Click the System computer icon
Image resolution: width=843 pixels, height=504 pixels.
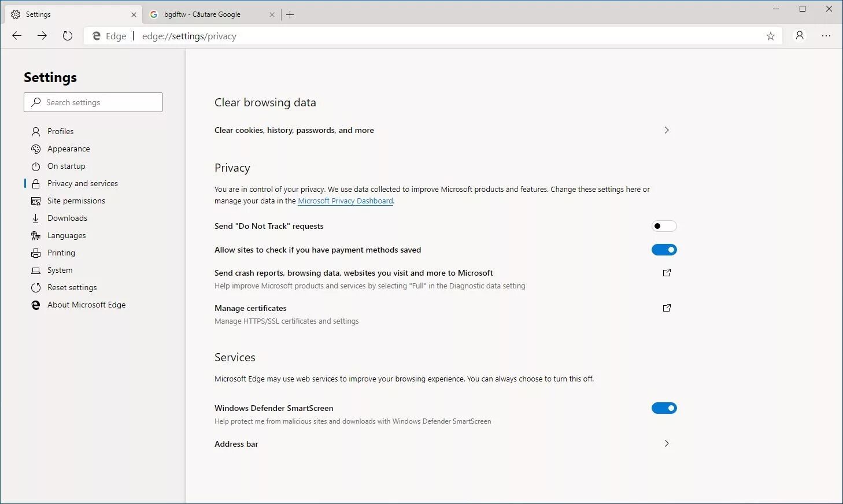(36, 270)
